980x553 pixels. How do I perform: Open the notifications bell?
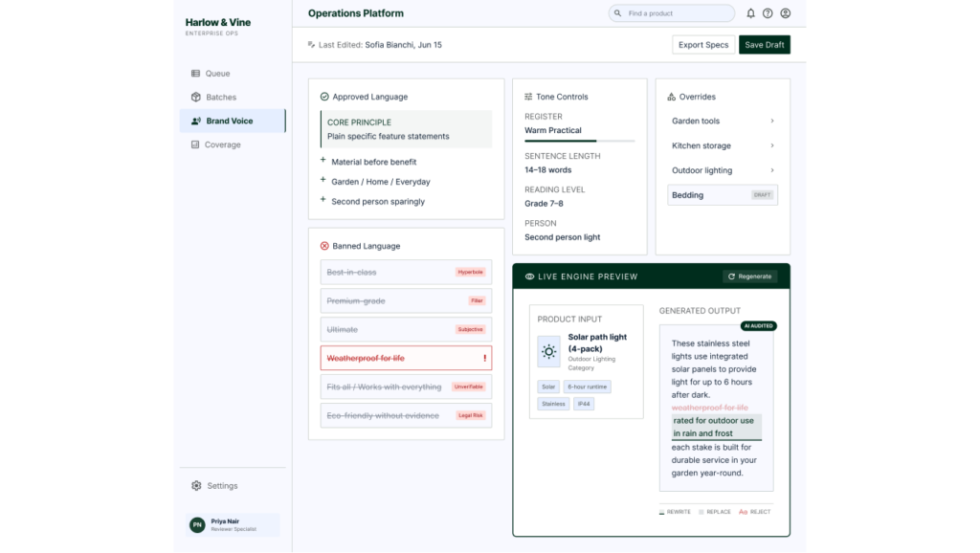(x=750, y=13)
